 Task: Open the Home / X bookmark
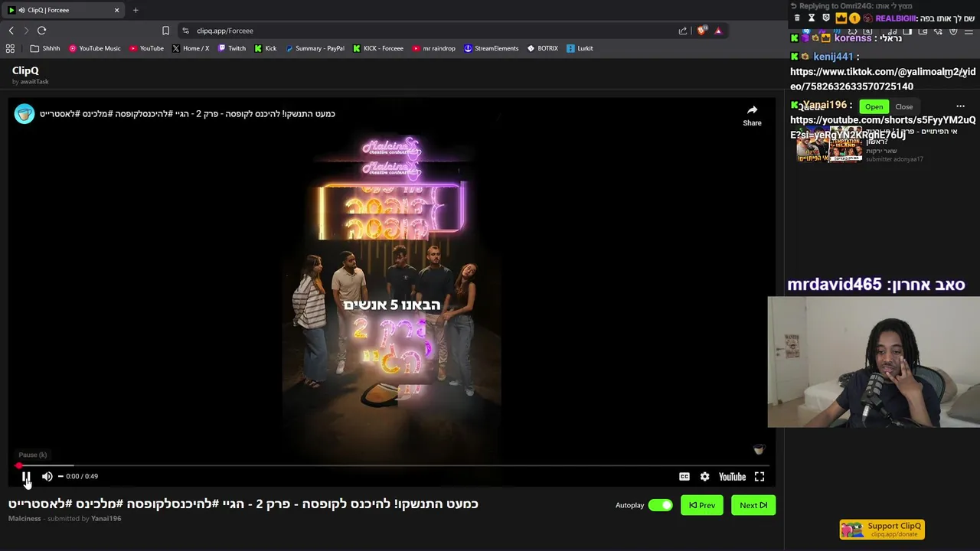[191, 48]
